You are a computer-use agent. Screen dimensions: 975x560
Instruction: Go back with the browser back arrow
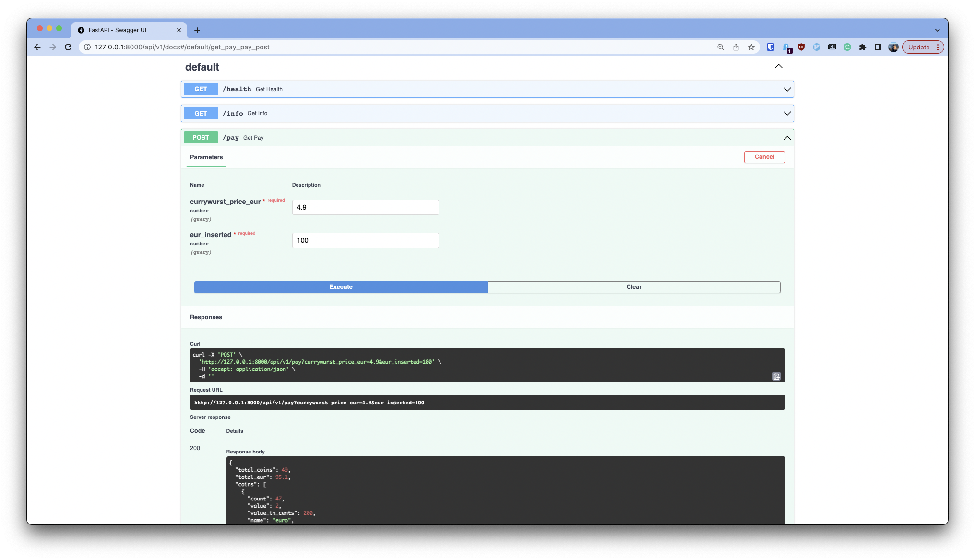tap(37, 47)
